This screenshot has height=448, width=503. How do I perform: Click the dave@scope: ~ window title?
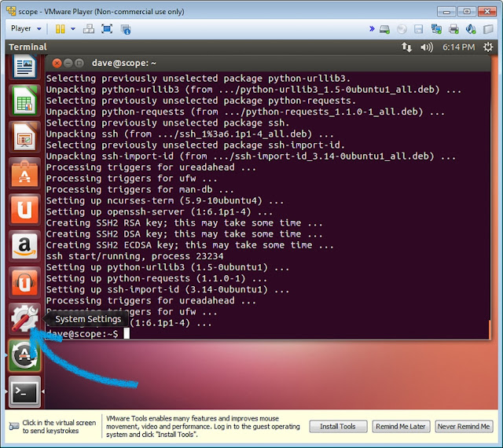coord(124,63)
